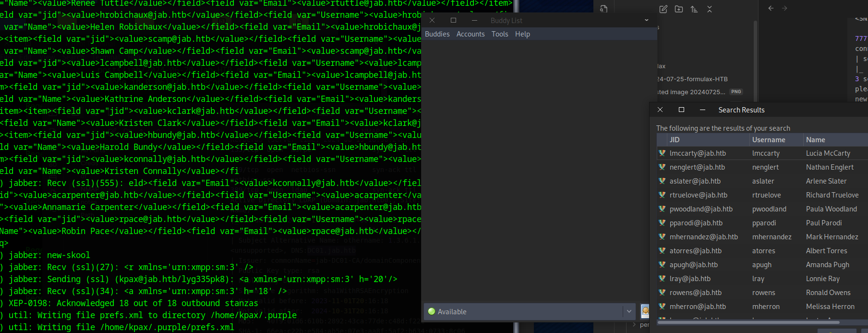Sort results by Username column header
This screenshot has height=333, width=868.
(x=769, y=140)
